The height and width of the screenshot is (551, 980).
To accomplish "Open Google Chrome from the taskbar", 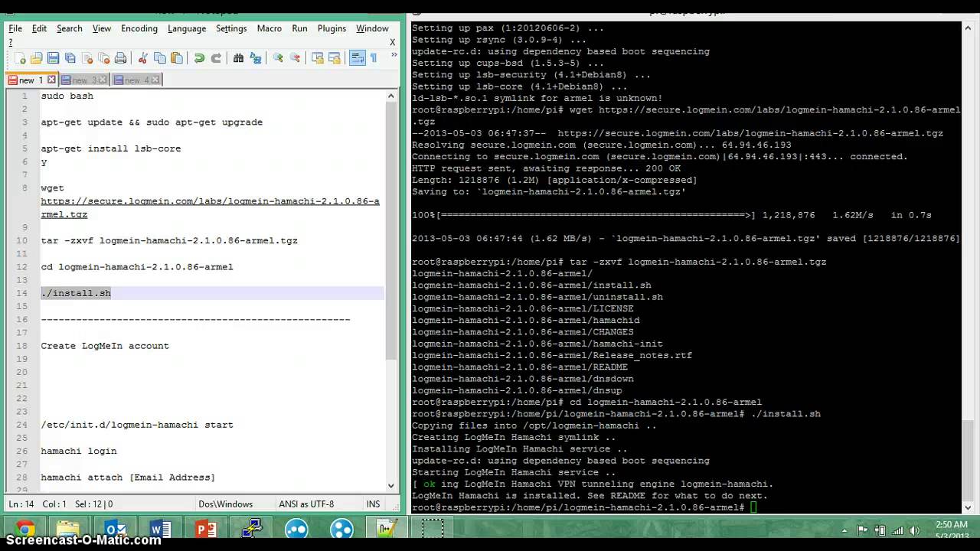I will tap(24, 530).
